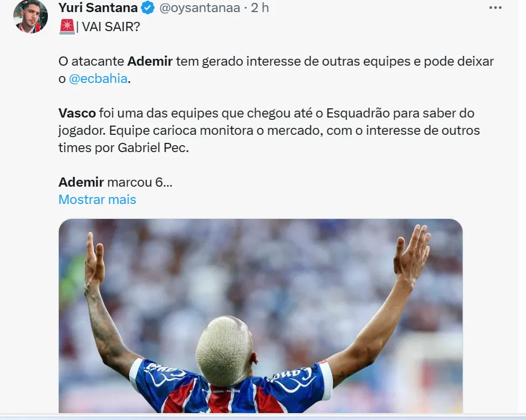This screenshot has width=526, height=420.
Task: Open the three-dot more options menu
Action: coord(495,7)
